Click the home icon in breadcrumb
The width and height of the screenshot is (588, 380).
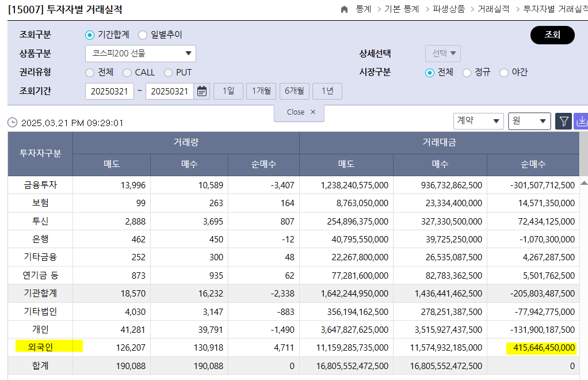(x=345, y=9)
